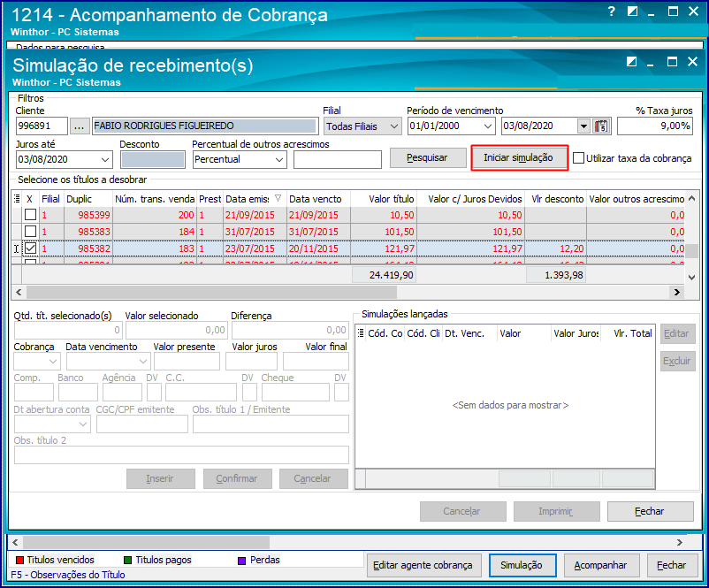The width and height of the screenshot is (709, 588).
Task: Click the client code field 996891
Action: pos(42,126)
